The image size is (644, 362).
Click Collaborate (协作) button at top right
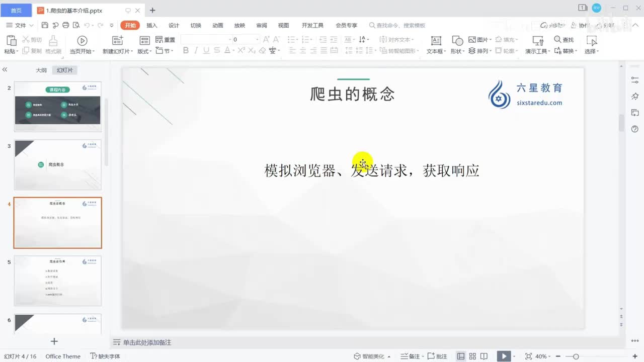coord(580,25)
